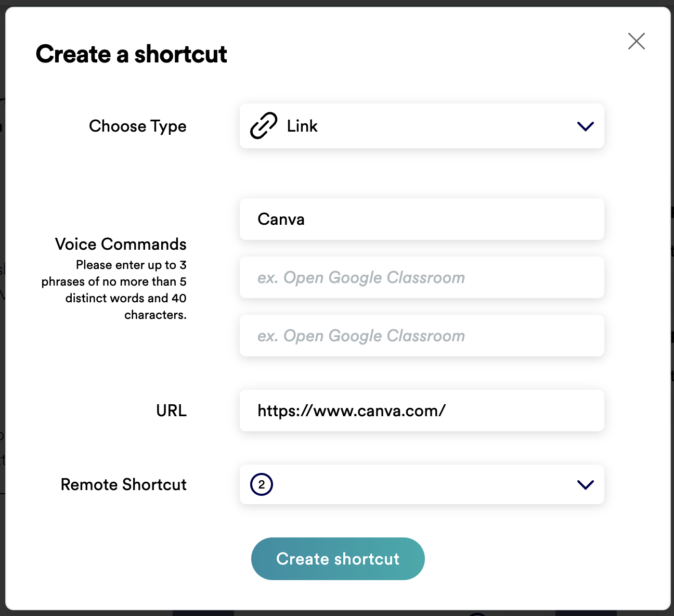Click the Remote Shortcut label
Screen dimensions: 674x616
[x=123, y=484]
